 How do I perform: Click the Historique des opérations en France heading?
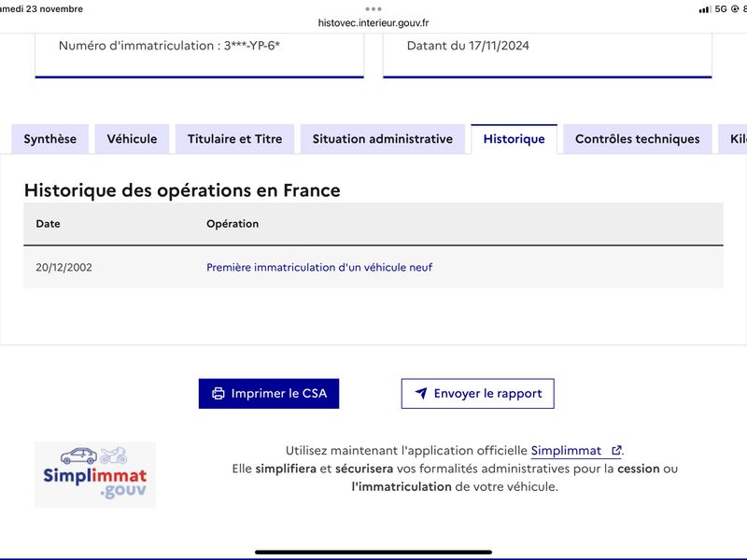[182, 190]
